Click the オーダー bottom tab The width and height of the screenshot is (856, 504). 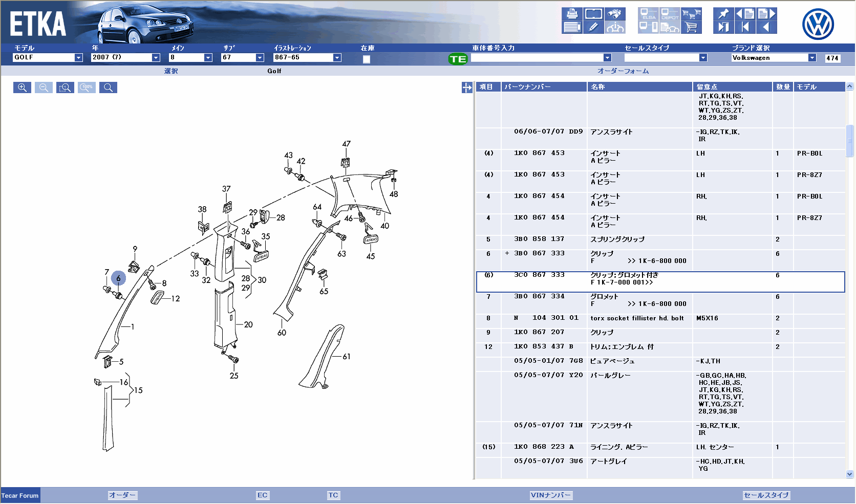(122, 495)
